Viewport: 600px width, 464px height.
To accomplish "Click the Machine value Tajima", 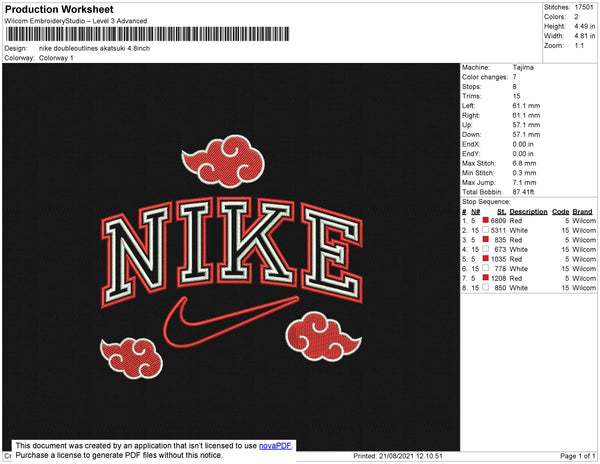I will click(523, 67).
